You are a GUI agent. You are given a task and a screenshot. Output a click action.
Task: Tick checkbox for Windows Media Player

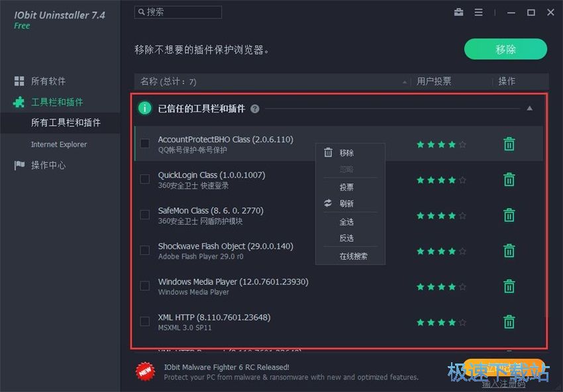coord(144,286)
